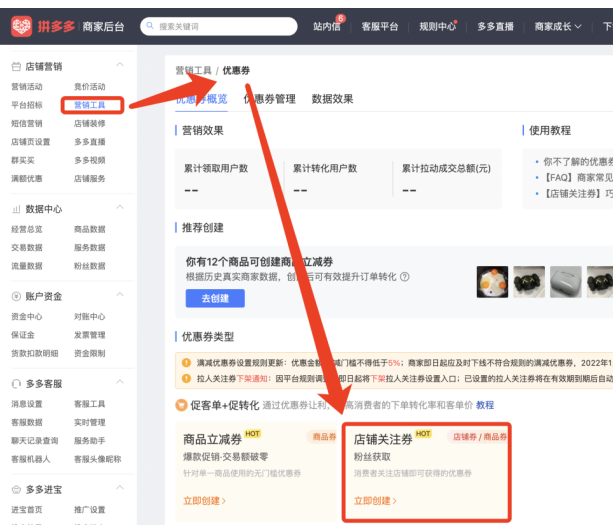613x525 pixels.
Task: Open 店铺装修 in the sidebar
Action: coord(90,124)
